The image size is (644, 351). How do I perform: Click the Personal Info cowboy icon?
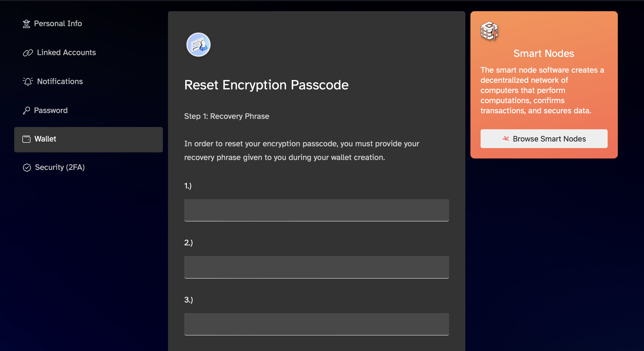coord(26,24)
